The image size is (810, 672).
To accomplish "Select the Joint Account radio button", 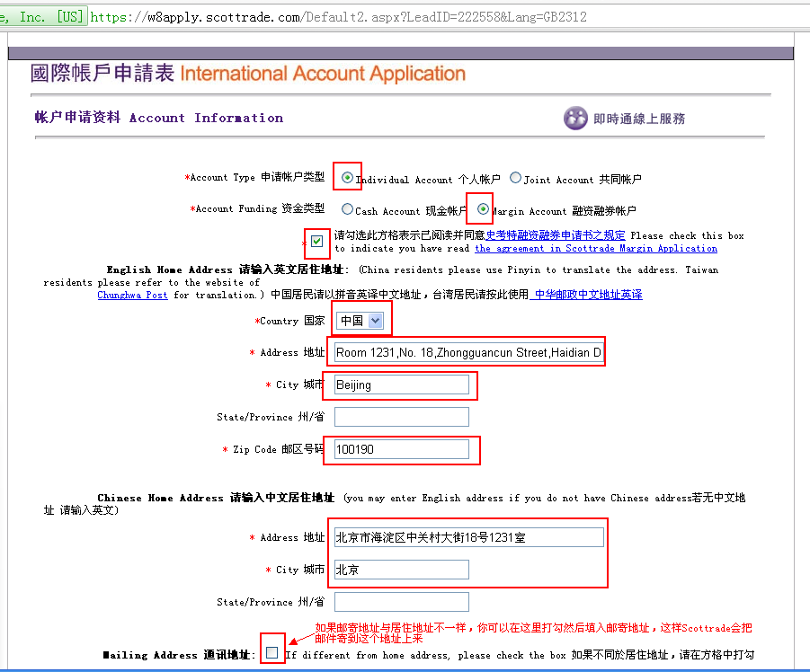I will pos(515,178).
